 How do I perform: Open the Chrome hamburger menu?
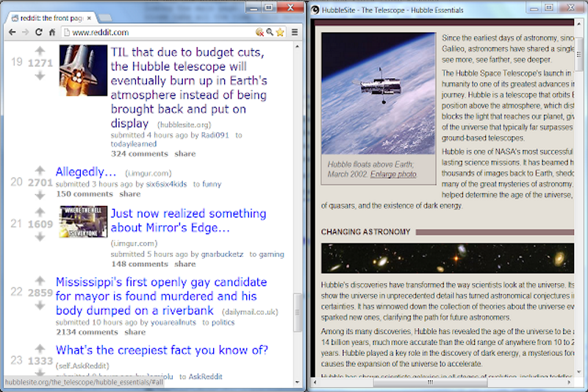coord(295,32)
